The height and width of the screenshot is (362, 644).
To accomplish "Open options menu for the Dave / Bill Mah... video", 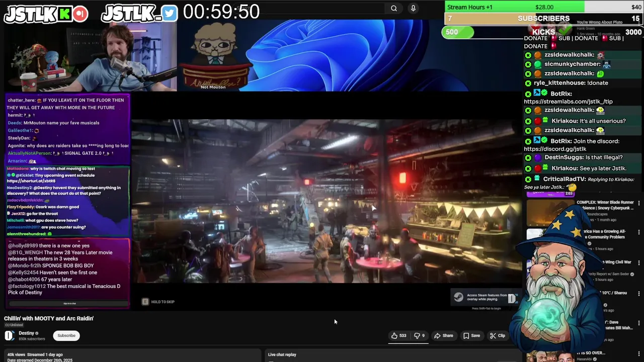I will pyautogui.click(x=639, y=323).
